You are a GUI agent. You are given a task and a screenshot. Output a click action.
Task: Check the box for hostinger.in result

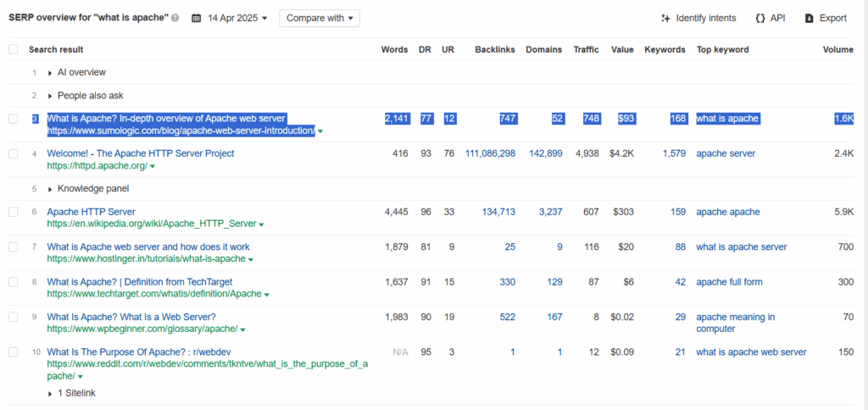[14, 247]
